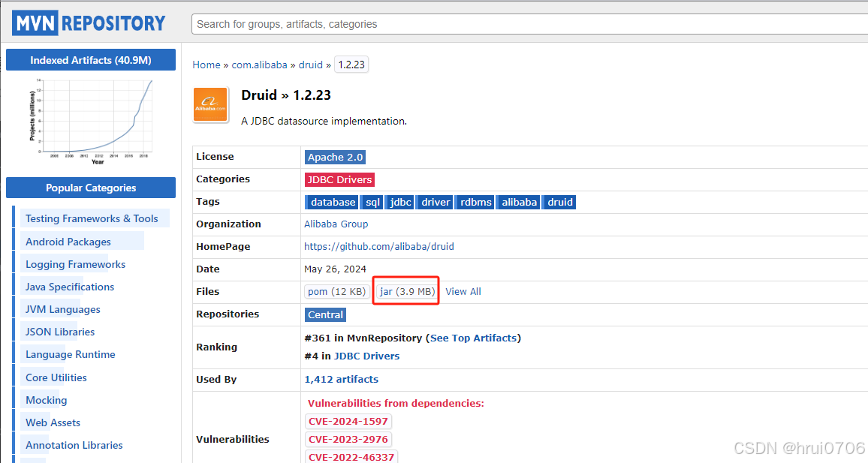
Task: Select the driver tag
Action: 435,203
